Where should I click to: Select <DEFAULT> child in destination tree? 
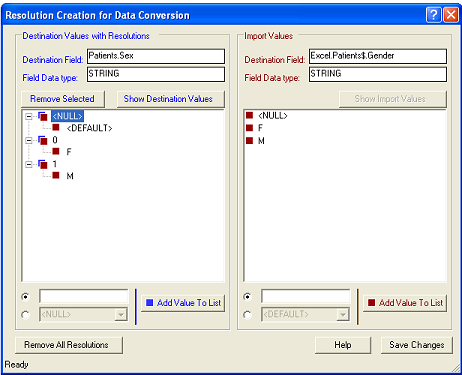pos(89,128)
